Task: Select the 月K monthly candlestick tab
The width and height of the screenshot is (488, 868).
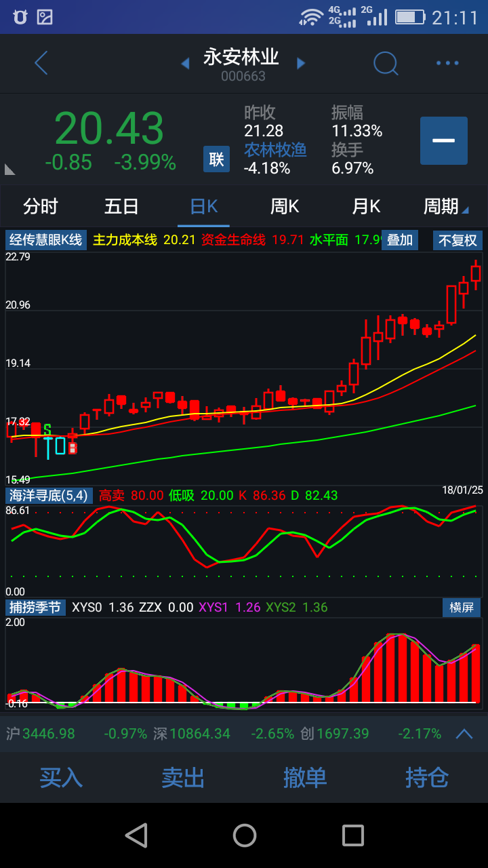Action: tap(366, 206)
